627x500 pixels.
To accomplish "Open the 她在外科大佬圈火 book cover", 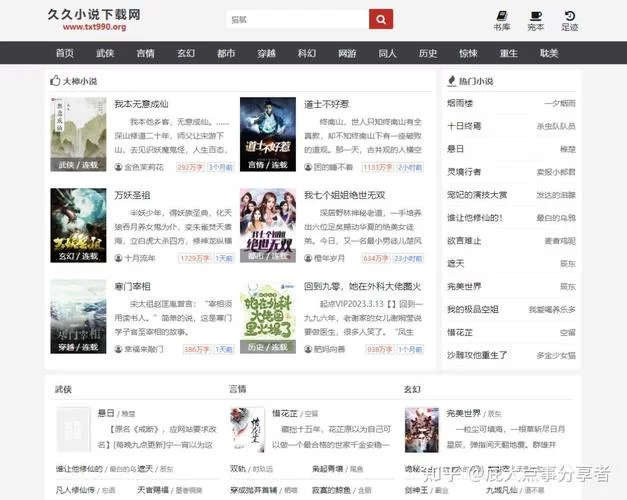I will pos(268,317).
